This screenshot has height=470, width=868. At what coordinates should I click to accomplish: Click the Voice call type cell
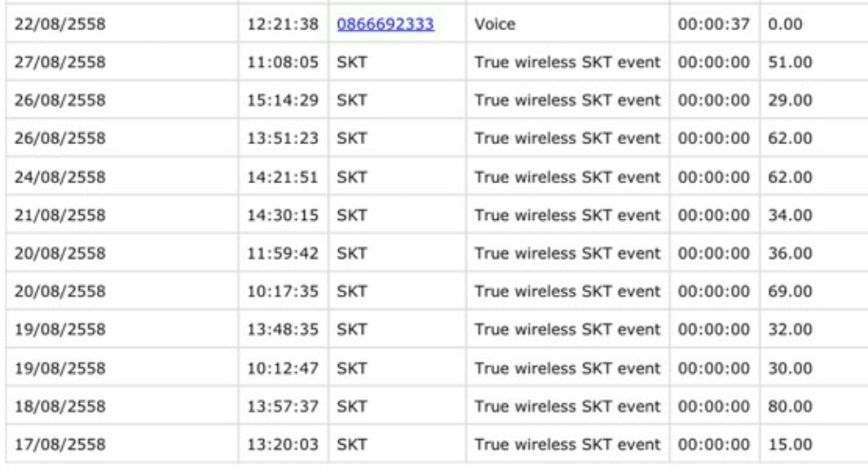491,25
